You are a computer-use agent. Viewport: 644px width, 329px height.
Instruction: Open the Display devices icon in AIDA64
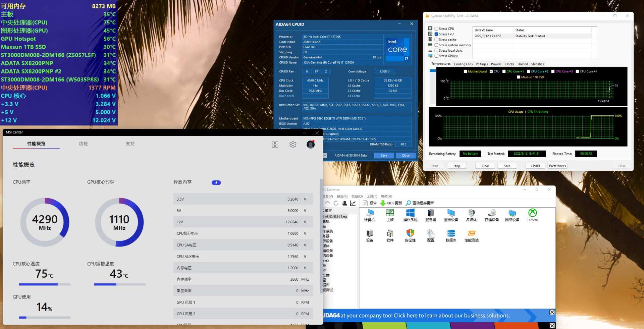click(451, 215)
